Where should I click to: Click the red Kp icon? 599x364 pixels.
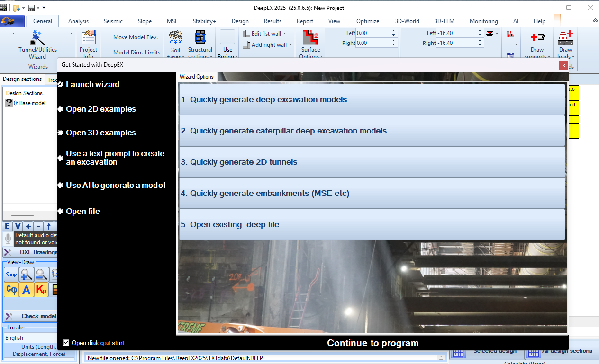click(x=42, y=290)
